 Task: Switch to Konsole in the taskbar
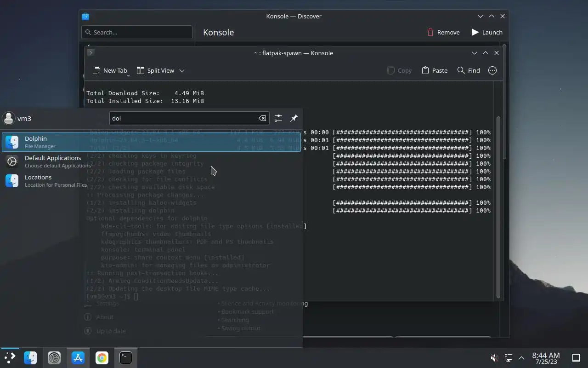pos(126,357)
